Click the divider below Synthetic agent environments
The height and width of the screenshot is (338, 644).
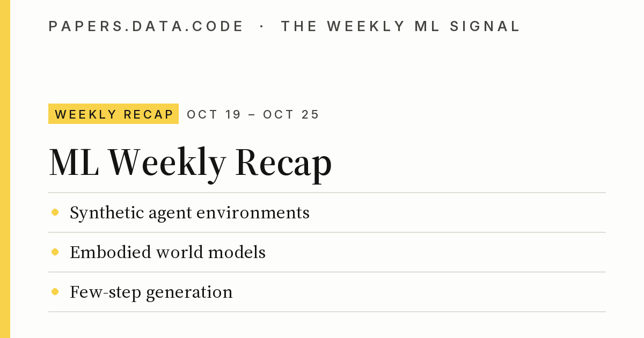coord(327,232)
